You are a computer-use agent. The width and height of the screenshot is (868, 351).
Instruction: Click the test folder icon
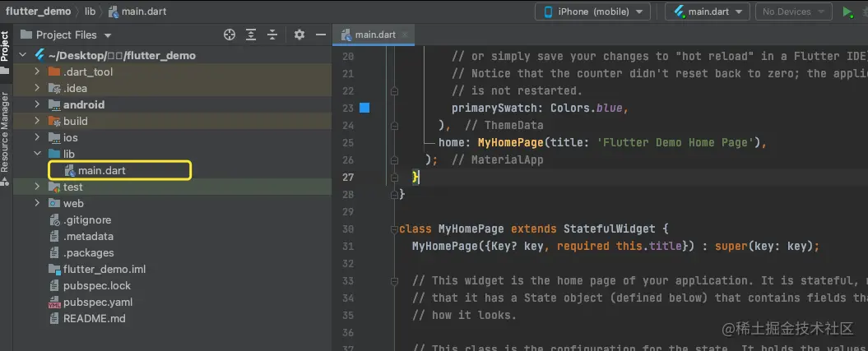(54, 187)
